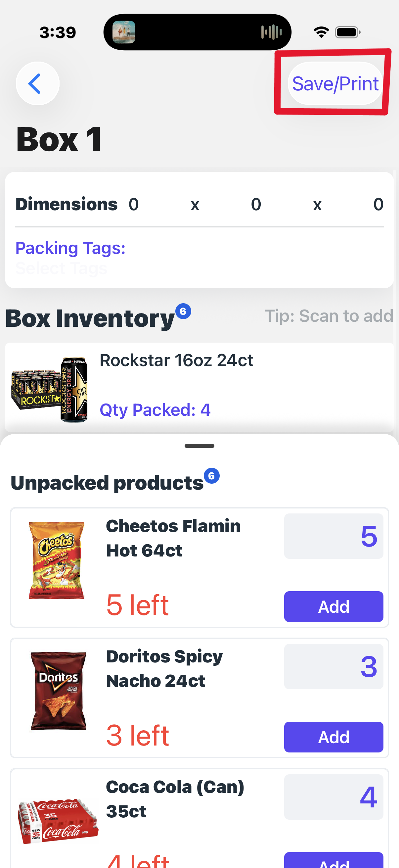Add Cheetos Flamin Hot 64ct to box

[333, 606]
